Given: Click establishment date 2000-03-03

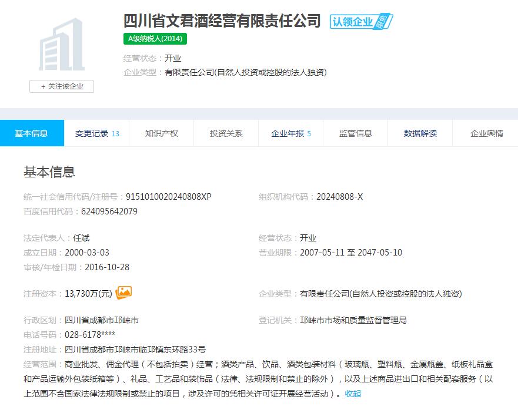Looking at the screenshot, I should [87, 253].
